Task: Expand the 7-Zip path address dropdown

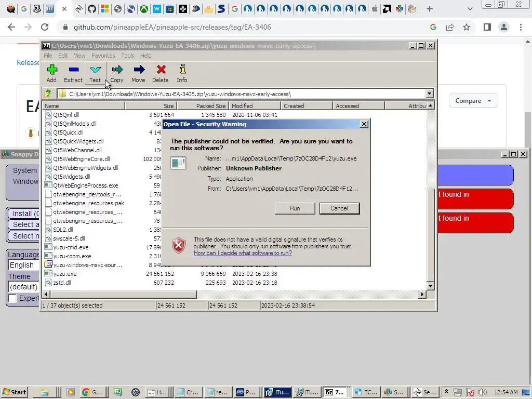Action: point(429,94)
